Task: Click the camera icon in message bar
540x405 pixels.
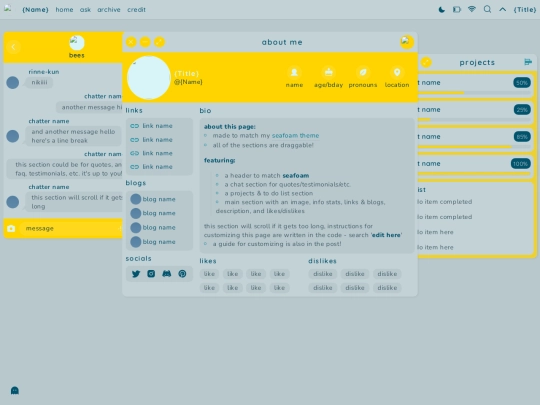Action: [11, 228]
